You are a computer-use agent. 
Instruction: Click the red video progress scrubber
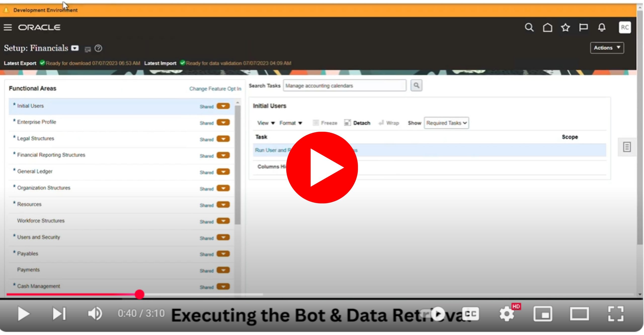[x=139, y=294]
